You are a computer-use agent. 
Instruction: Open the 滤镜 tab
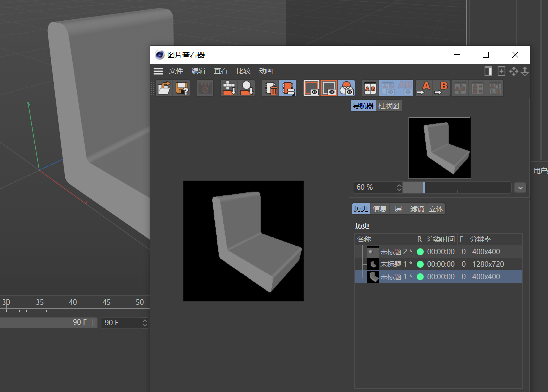point(417,209)
